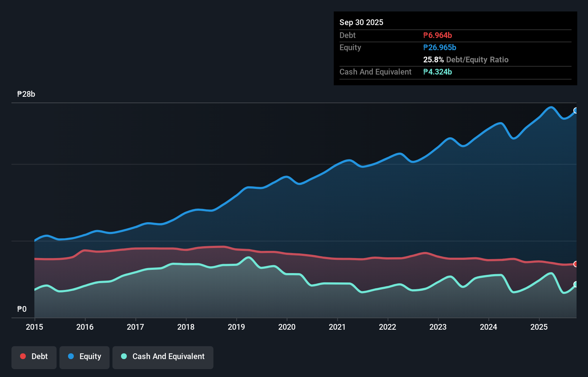Image resolution: width=588 pixels, height=377 pixels.
Task: Select the 2025 x-axis label
Action: point(539,327)
